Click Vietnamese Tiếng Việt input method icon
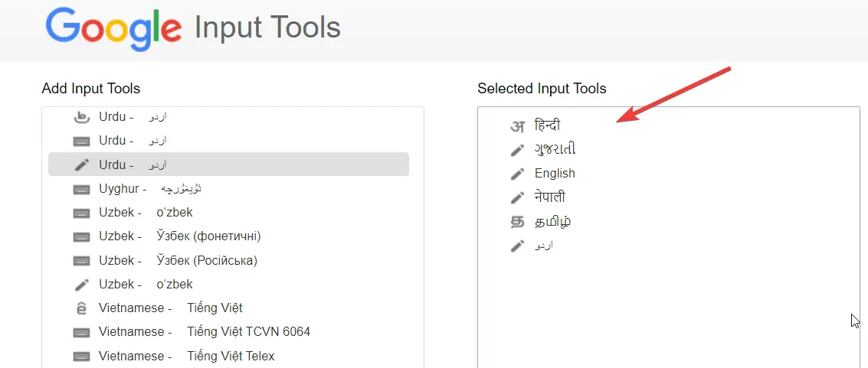The image size is (868, 368). (x=81, y=308)
